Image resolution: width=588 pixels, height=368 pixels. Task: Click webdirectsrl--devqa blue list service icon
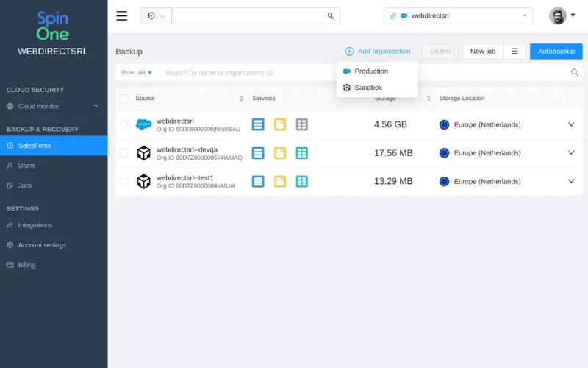[258, 153]
